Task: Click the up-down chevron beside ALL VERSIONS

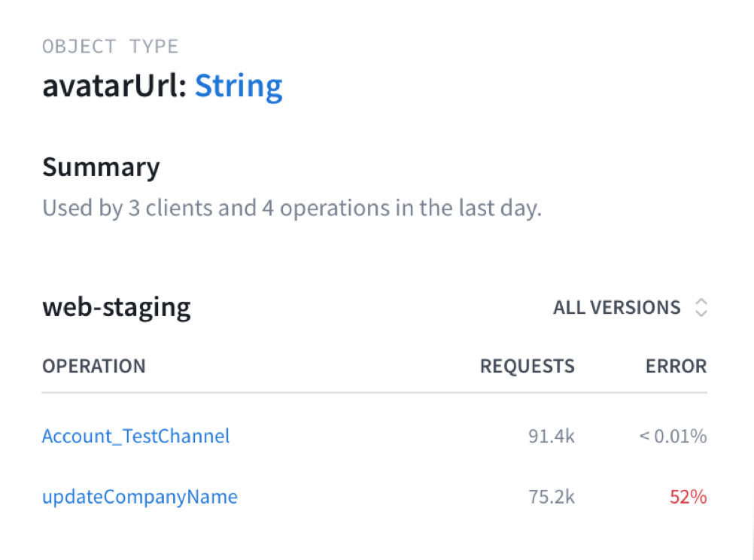Action: point(701,307)
